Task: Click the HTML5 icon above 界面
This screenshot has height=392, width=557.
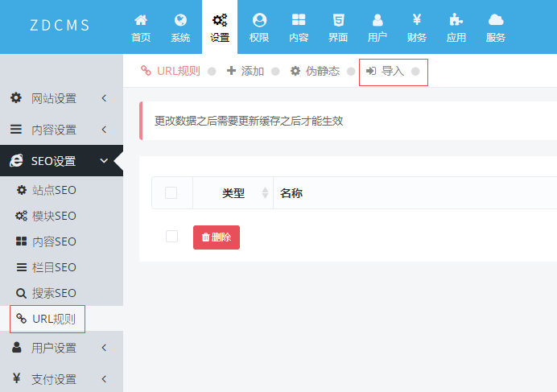Action: point(338,20)
